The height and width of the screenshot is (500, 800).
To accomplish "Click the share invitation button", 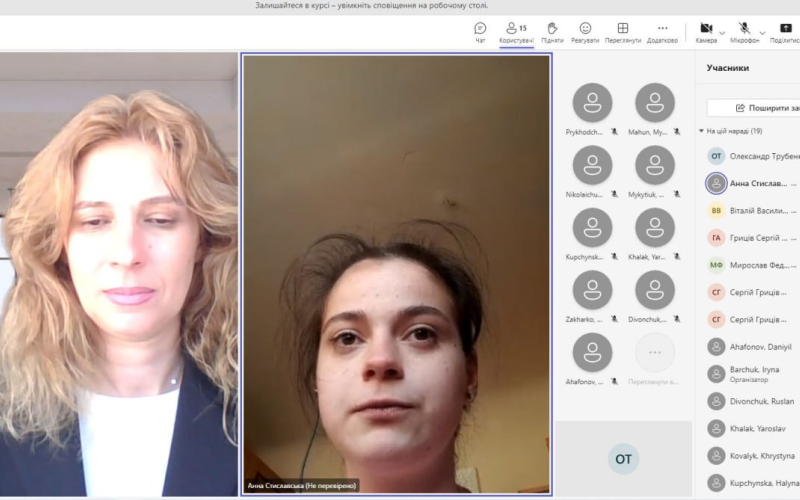I will (x=754, y=108).
